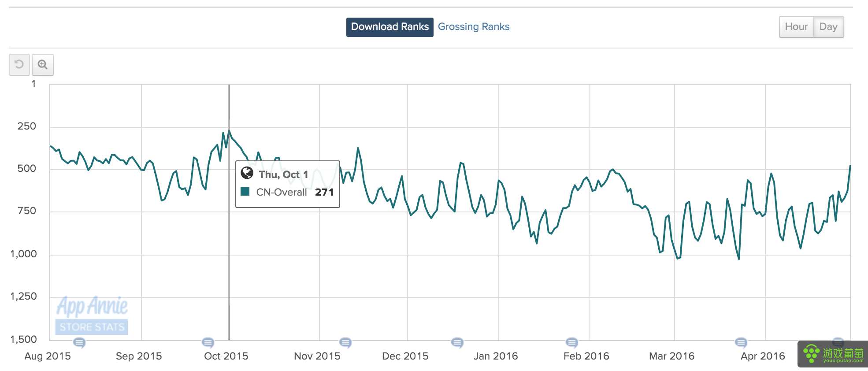Image resolution: width=868 pixels, height=371 pixels.
Task: Click the 250 rank axis label
Action: click(x=26, y=126)
